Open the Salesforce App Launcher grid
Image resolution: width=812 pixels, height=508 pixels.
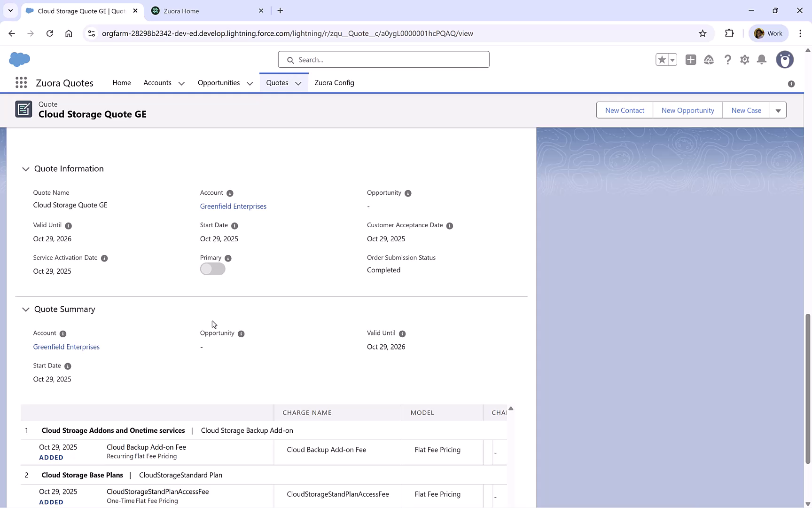tap(21, 82)
